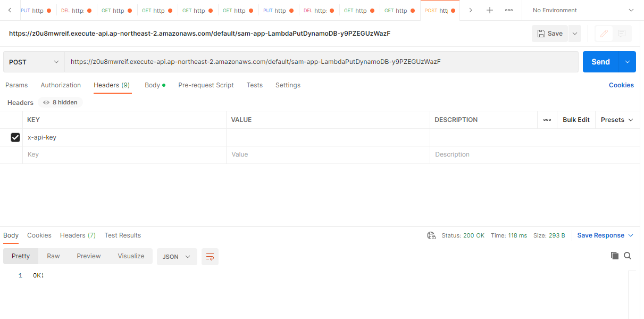
Task: Switch to the active POST request tab
Action: pos(440,11)
